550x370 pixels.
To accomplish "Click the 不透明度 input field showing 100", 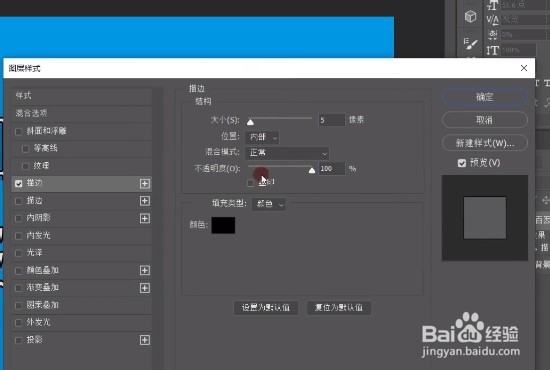I will (331, 169).
